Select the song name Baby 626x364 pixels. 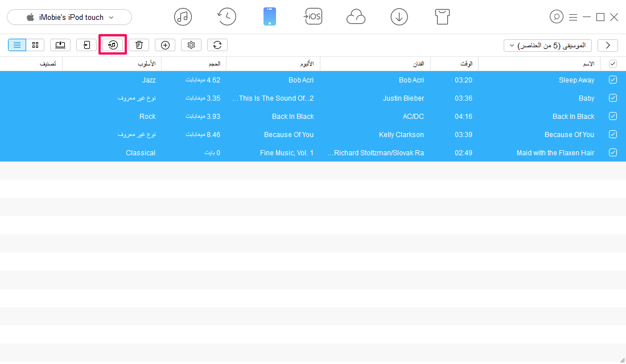(587, 98)
